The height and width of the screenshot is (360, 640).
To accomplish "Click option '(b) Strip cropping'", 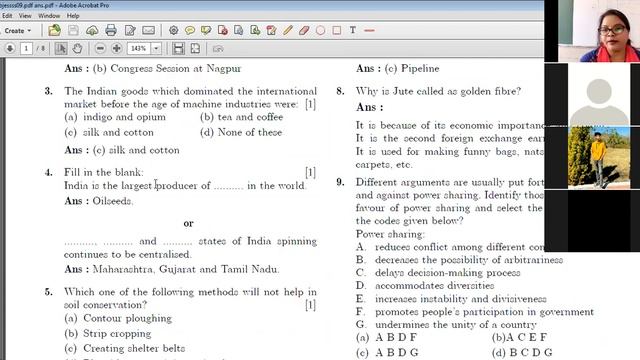I will point(108,333).
